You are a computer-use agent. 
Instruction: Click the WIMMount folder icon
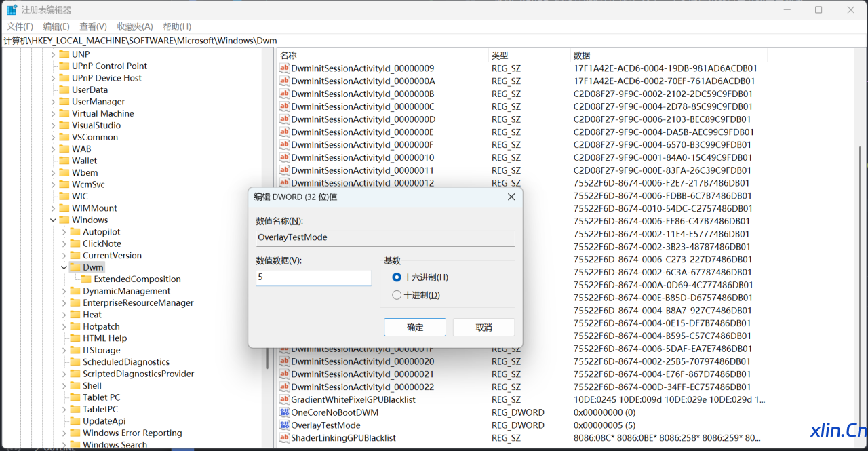pyautogui.click(x=64, y=208)
